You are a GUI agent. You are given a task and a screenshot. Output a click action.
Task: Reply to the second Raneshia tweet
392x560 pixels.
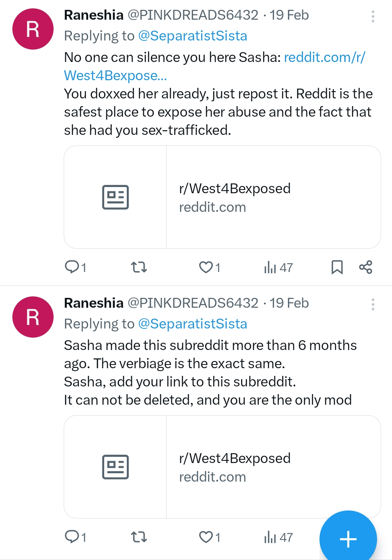pos(75,537)
